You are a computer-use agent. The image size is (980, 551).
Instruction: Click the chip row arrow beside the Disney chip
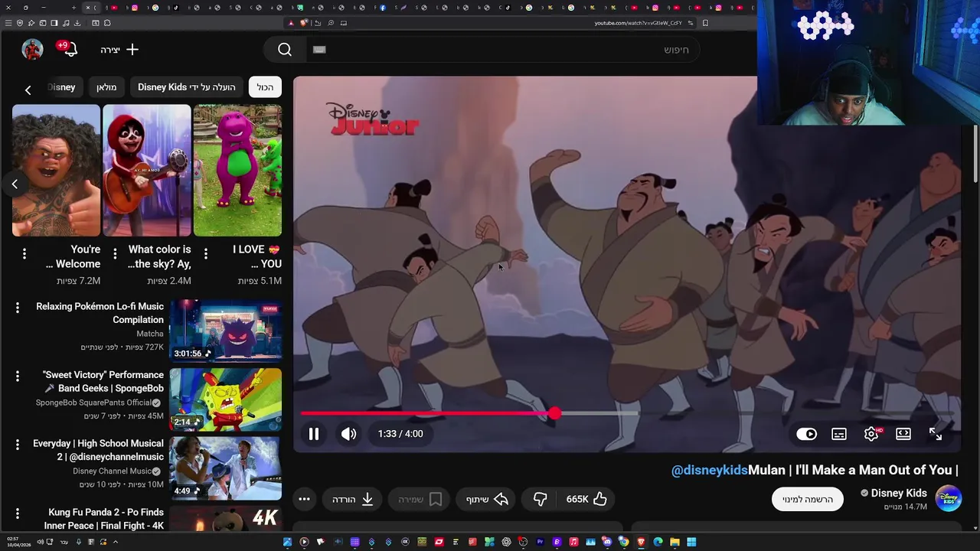[x=28, y=90]
